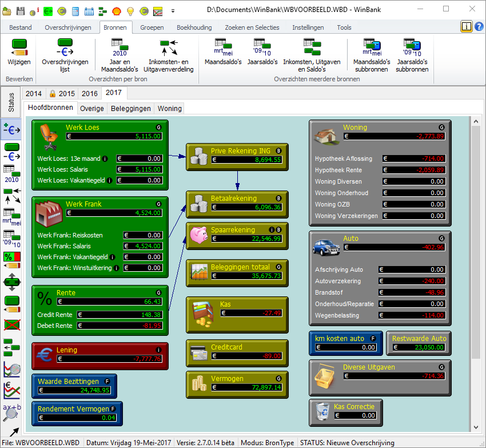Click the lightbulb tip icon
This screenshot has height=448, width=486.
click(130, 11)
